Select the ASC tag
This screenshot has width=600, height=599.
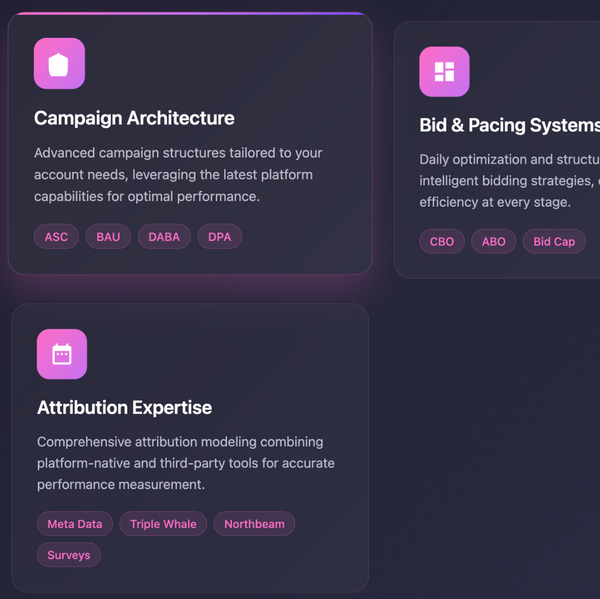click(56, 237)
